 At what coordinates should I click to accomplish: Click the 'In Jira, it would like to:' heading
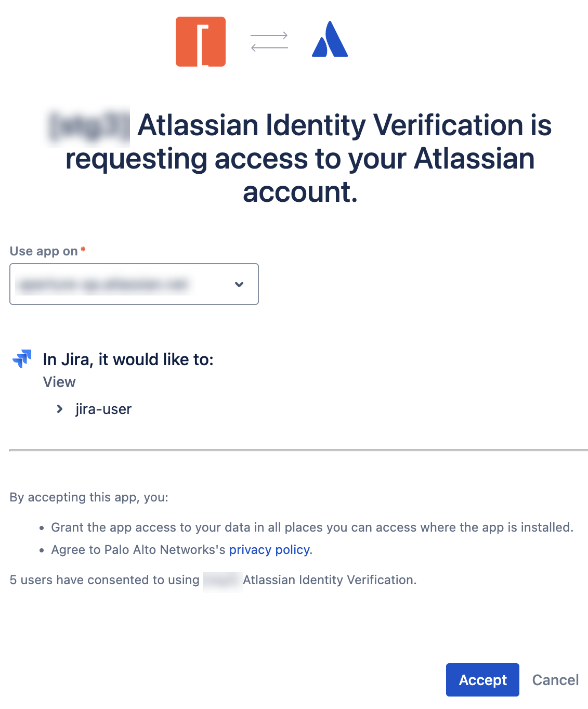(128, 359)
